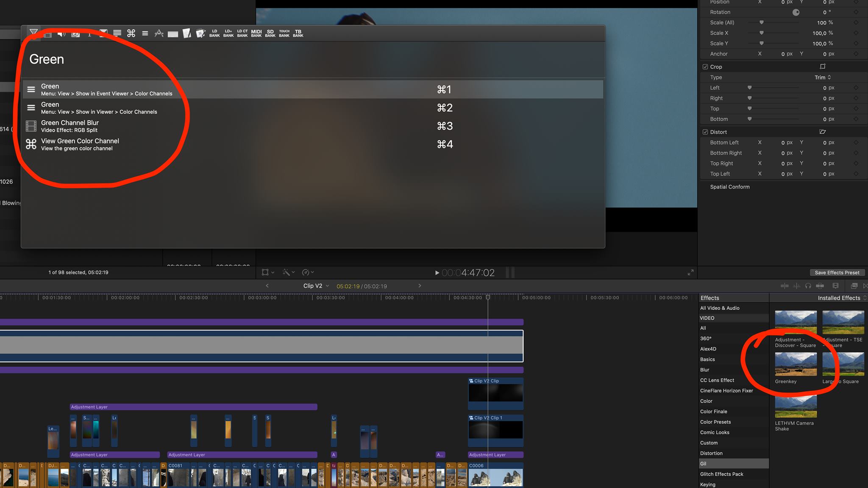Select the MIDI Bank toolbar icon
868x488 pixels.
click(x=256, y=33)
